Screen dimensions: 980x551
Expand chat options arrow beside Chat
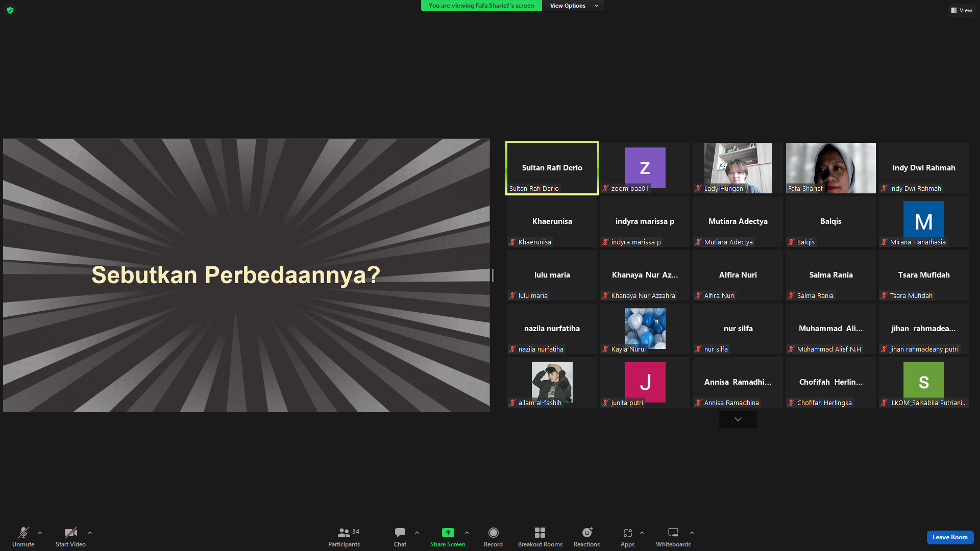tap(417, 533)
